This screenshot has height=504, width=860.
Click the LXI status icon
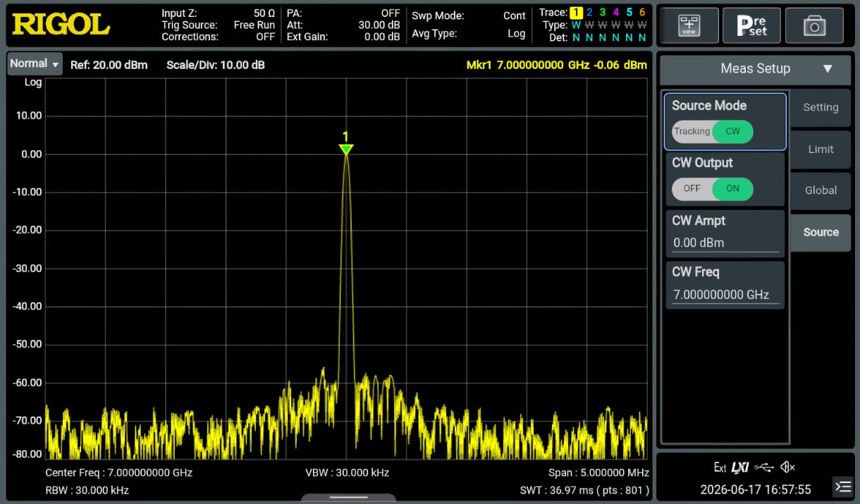(739, 467)
